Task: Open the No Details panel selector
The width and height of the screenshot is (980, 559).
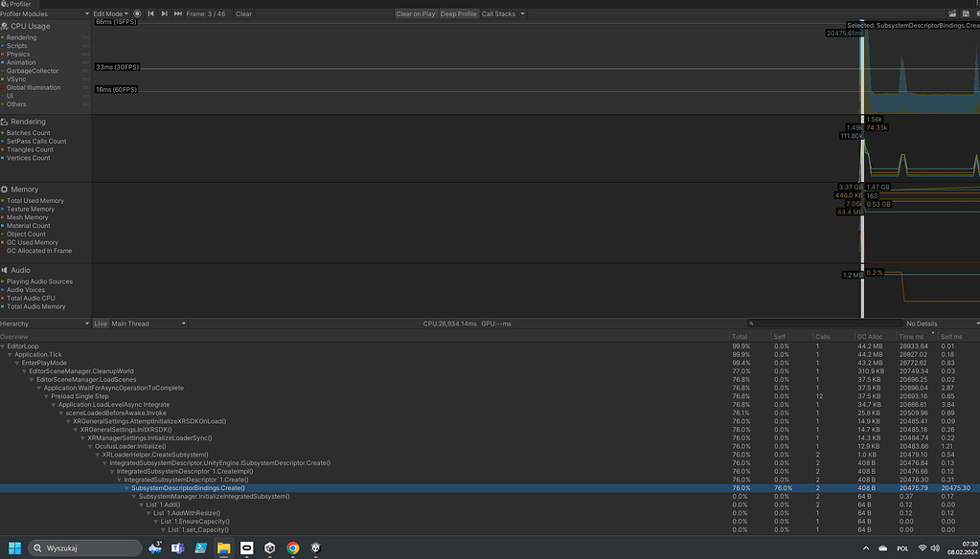Action: point(944,324)
